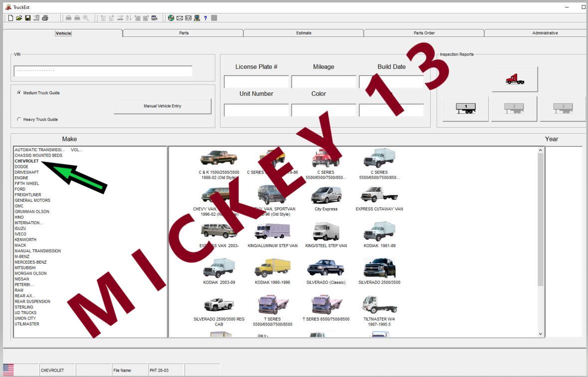This screenshot has width=588, height=377.
Task: Print using the printer toolbar icon
Action: [45, 18]
